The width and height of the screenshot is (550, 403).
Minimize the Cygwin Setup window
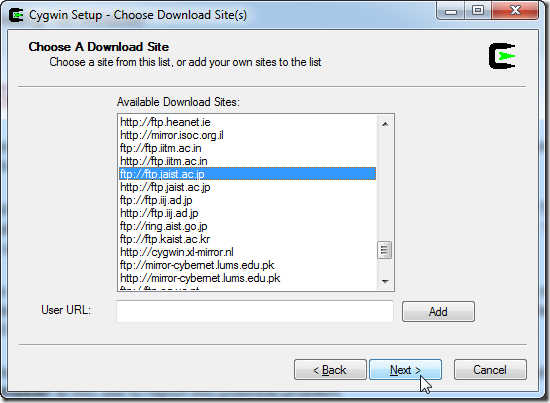click(x=451, y=11)
